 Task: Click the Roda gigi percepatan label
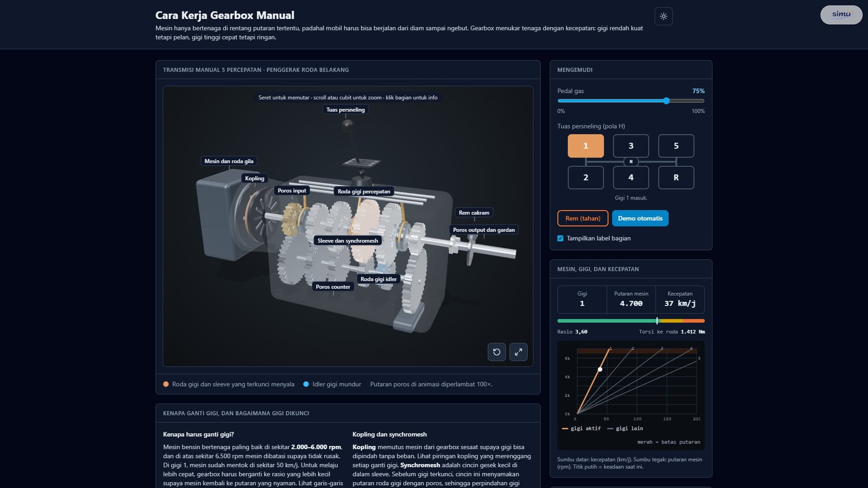pos(363,192)
